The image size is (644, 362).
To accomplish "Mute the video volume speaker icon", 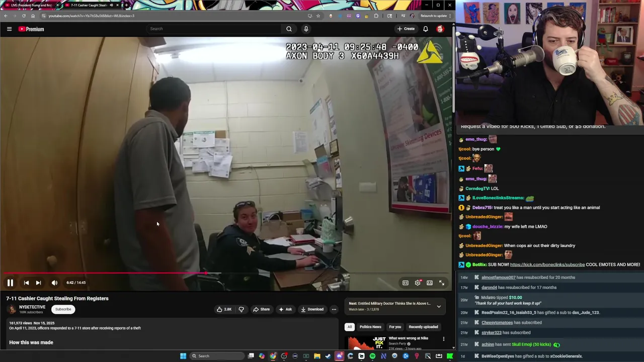I will (54, 283).
